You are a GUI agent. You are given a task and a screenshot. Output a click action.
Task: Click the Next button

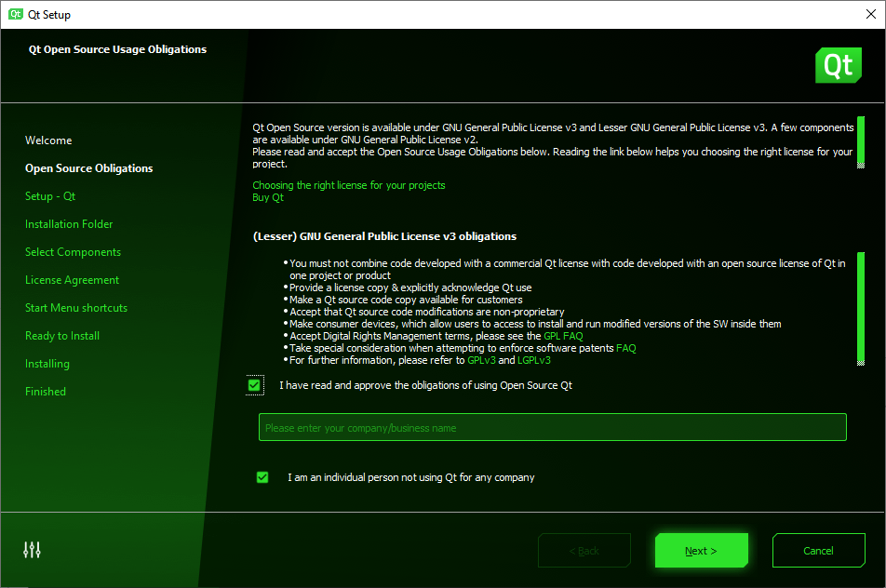coord(701,550)
